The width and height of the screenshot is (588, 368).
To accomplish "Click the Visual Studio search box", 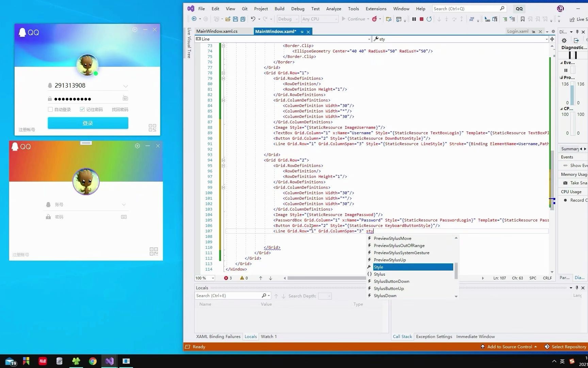I will click(469, 9).
